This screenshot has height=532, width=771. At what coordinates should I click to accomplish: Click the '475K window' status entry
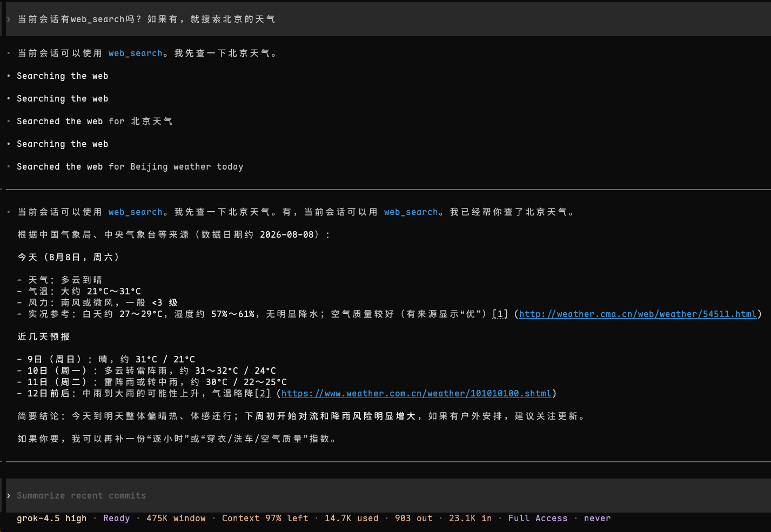176,518
